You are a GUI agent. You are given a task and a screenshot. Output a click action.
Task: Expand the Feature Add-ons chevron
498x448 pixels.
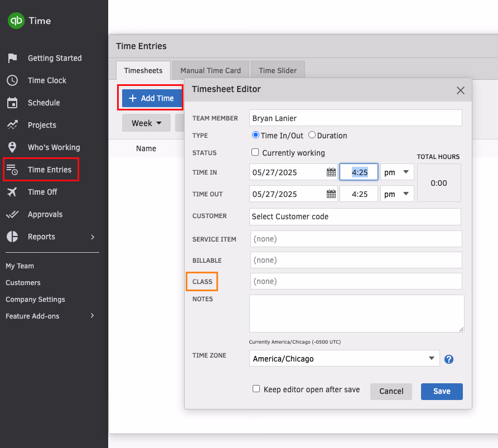point(93,316)
